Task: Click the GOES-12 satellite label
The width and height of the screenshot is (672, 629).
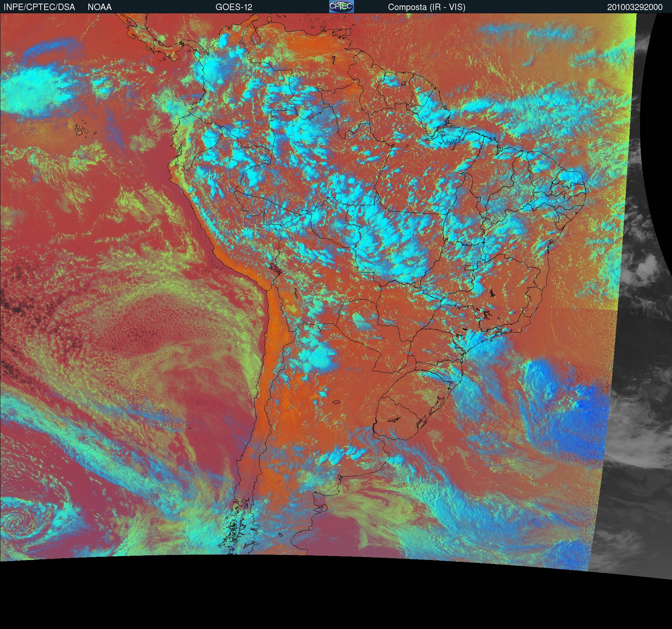Action: tap(234, 7)
